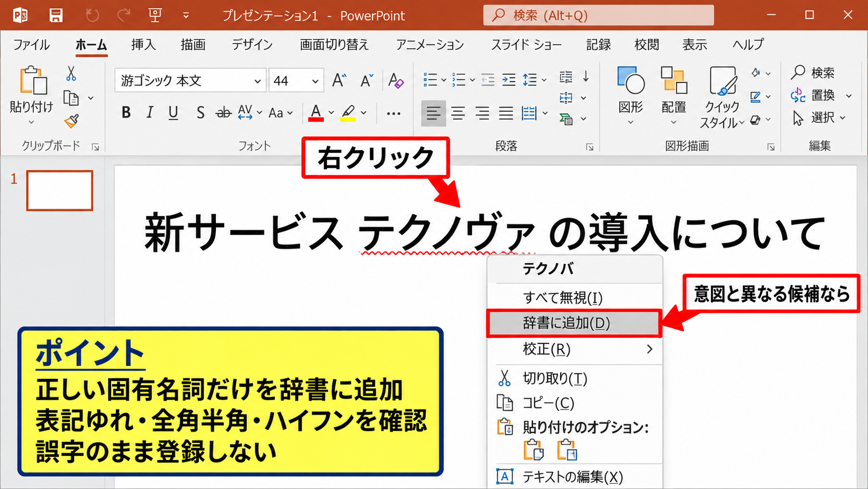Image resolution: width=868 pixels, height=489 pixels.
Task: Increase list indent level icon
Action: pyautogui.click(x=509, y=80)
